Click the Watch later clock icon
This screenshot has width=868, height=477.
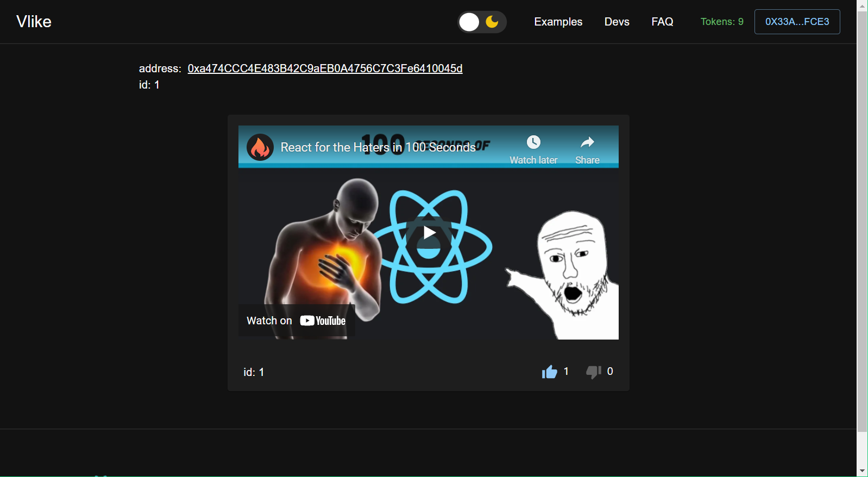coord(533,142)
